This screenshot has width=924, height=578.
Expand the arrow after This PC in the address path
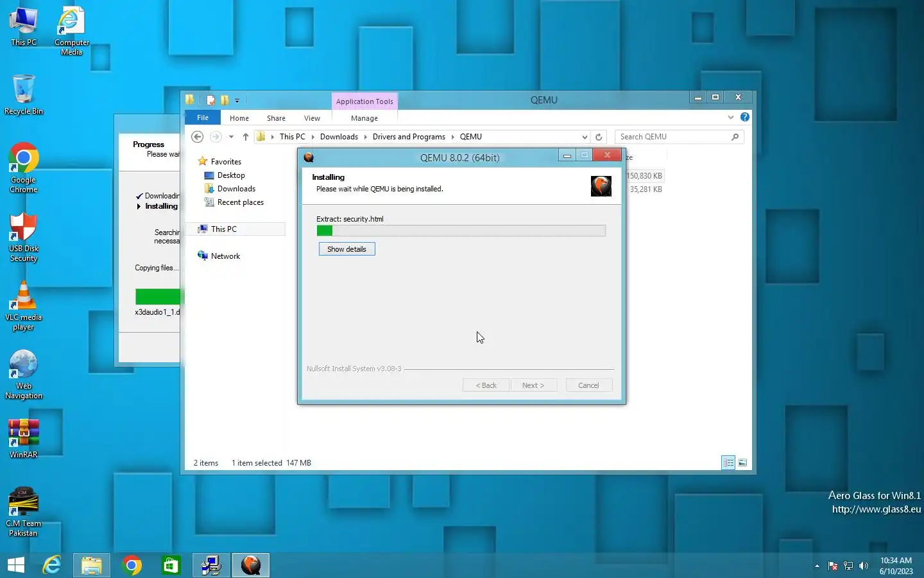(312, 137)
